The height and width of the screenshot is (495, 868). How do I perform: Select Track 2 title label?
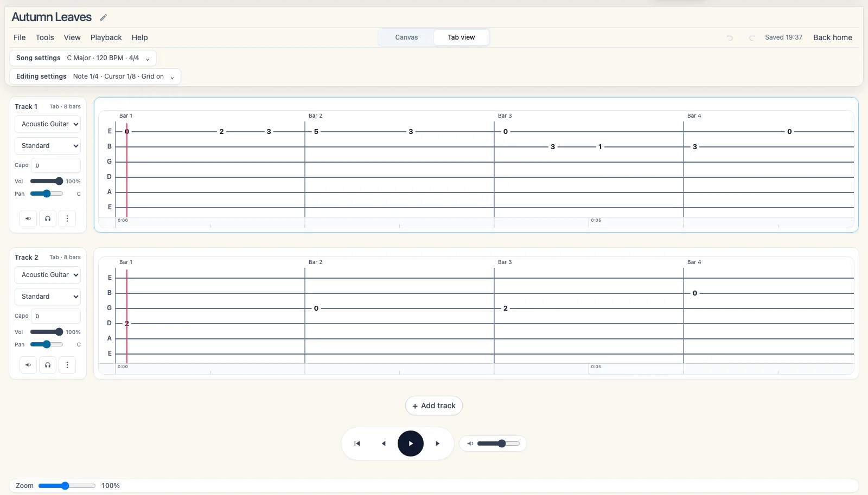click(27, 258)
